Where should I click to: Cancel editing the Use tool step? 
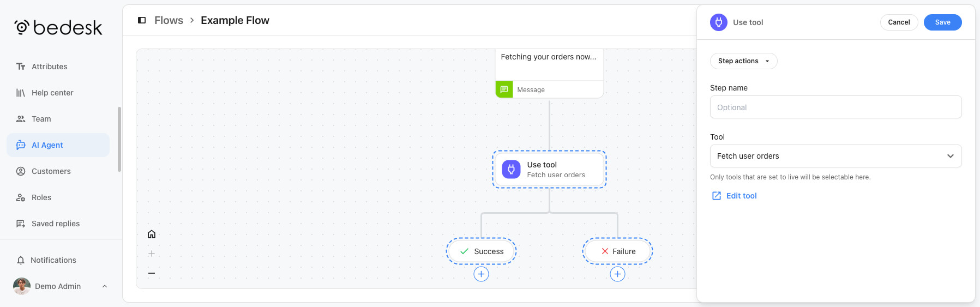(899, 22)
